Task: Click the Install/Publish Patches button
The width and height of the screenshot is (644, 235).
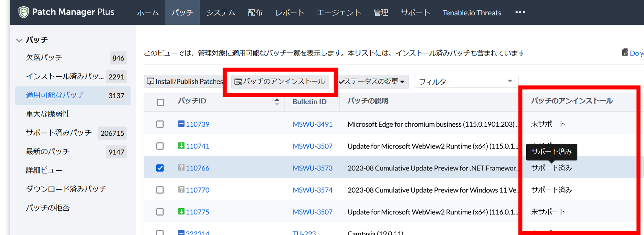Action: (x=185, y=82)
